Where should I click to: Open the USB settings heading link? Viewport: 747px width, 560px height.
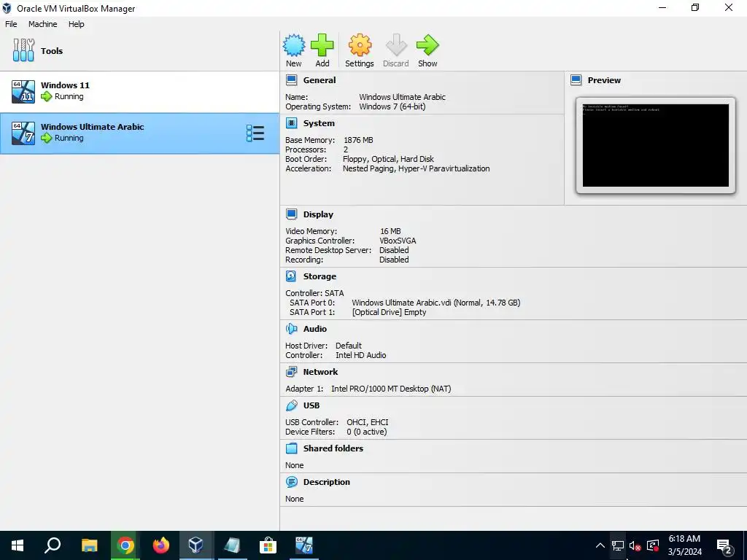coord(311,405)
